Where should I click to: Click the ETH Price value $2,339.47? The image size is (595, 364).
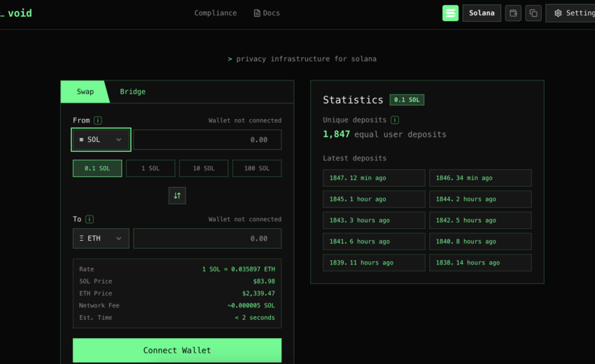click(259, 293)
